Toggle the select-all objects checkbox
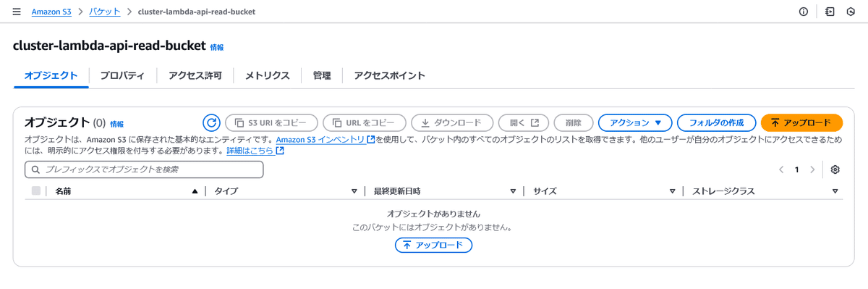 pyautogui.click(x=36, y=191)
